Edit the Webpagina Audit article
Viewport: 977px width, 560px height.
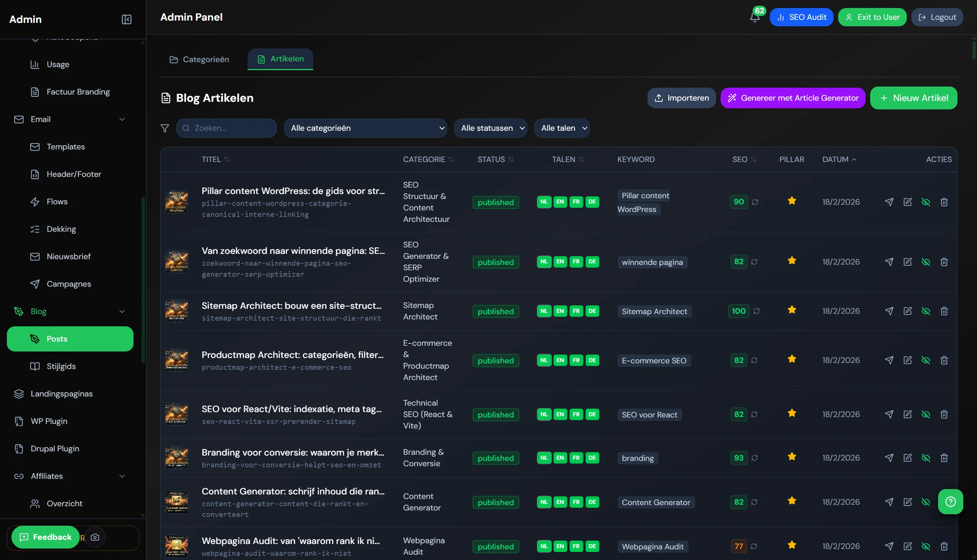907,547
